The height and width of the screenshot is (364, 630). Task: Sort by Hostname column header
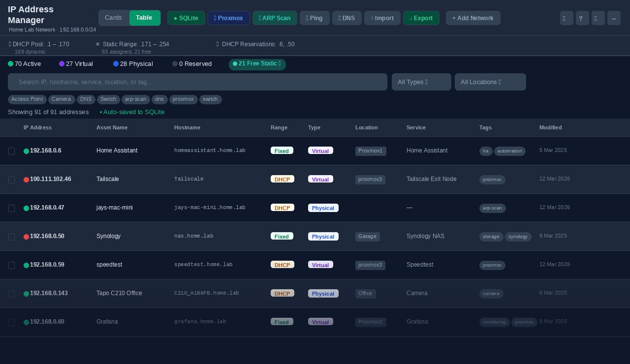point(187,127)
